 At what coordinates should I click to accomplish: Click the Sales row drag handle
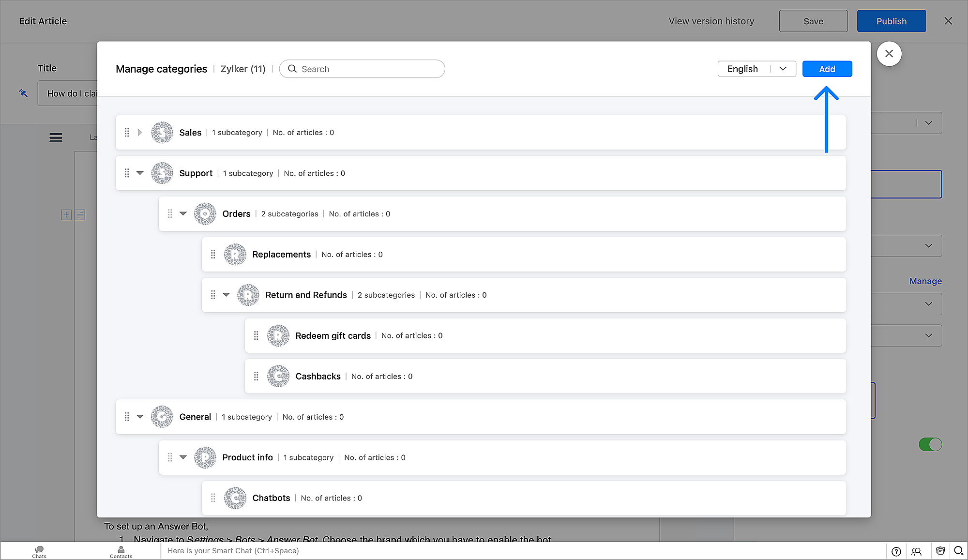[x=127, y=132]
